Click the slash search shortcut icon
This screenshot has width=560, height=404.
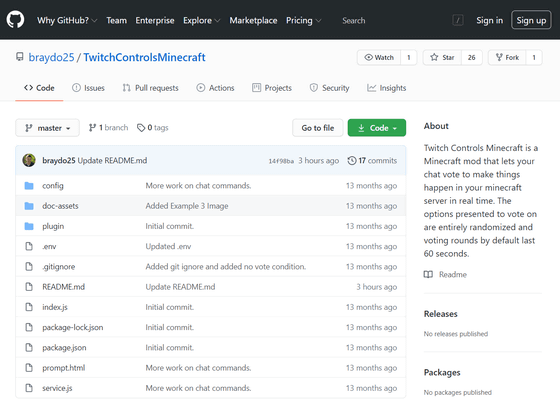pos(458,20)
